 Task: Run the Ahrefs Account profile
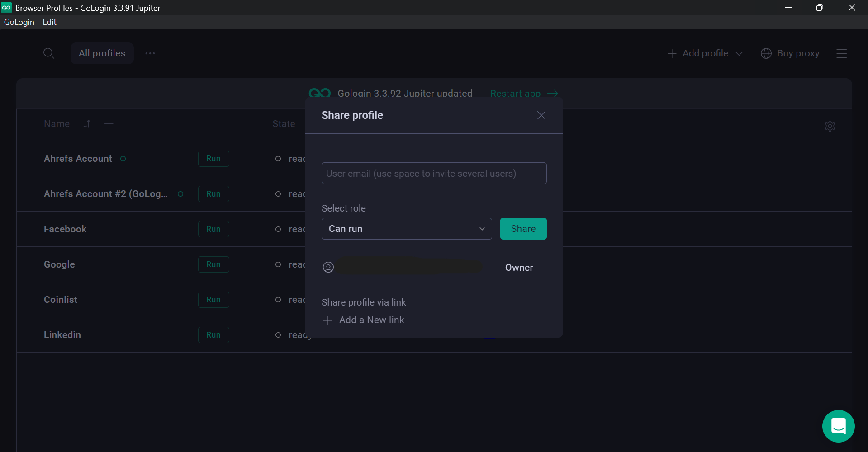213,159
